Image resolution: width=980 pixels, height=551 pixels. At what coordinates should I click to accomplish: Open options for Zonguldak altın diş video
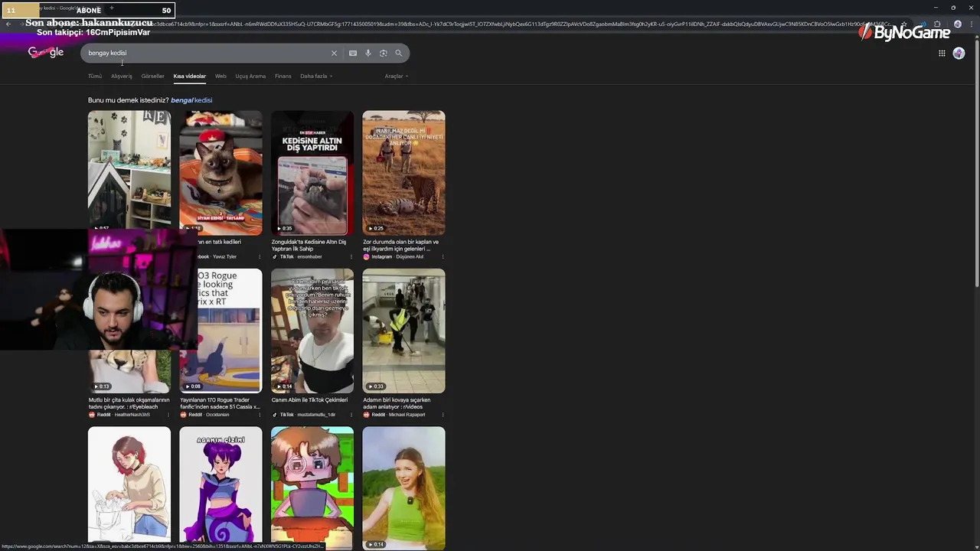[351, 256]
